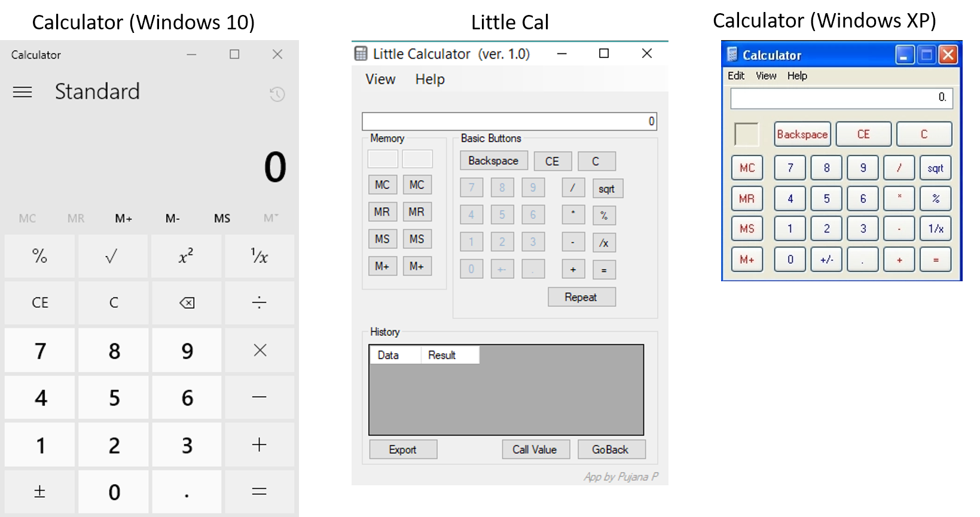Screen dimensions: 980x517
Task: Open the View menu in Little Calculator
Action: point(380,79)
